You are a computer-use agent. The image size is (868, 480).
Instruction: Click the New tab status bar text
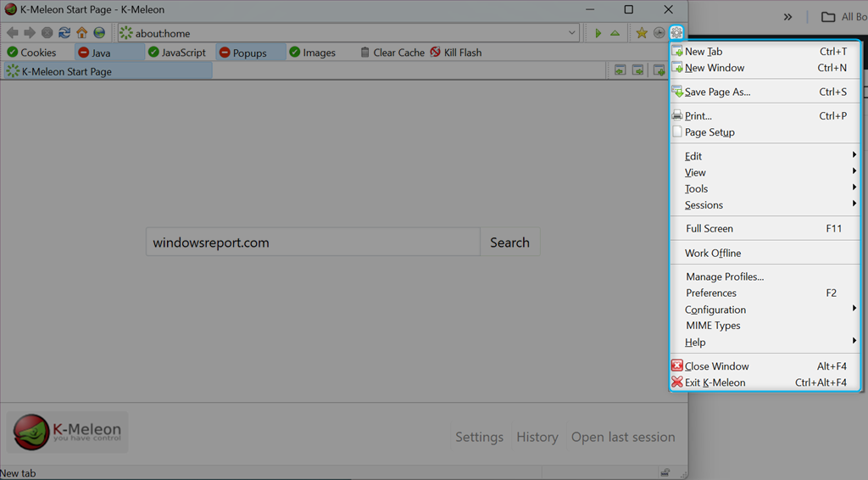(18, 473)
